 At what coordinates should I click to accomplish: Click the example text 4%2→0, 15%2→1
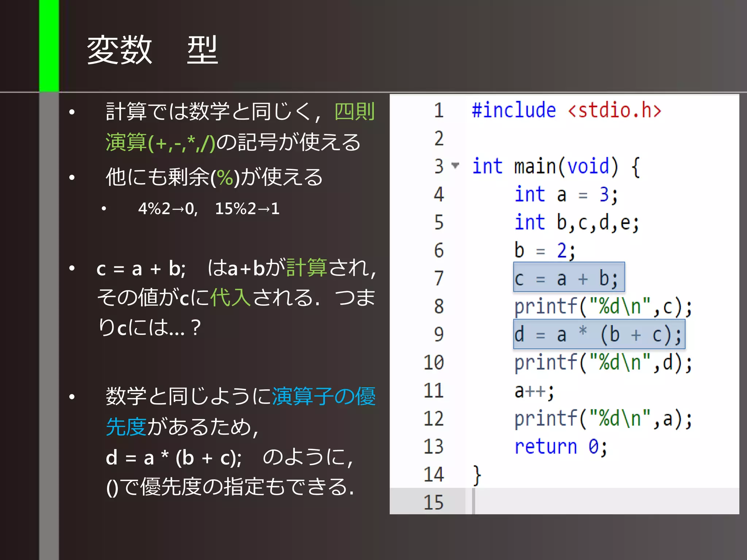tap(209, 209)
